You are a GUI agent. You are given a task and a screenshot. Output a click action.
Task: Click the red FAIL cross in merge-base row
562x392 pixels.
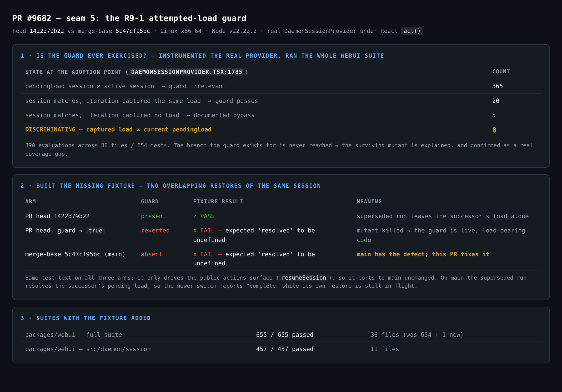[x=195, y=254]
